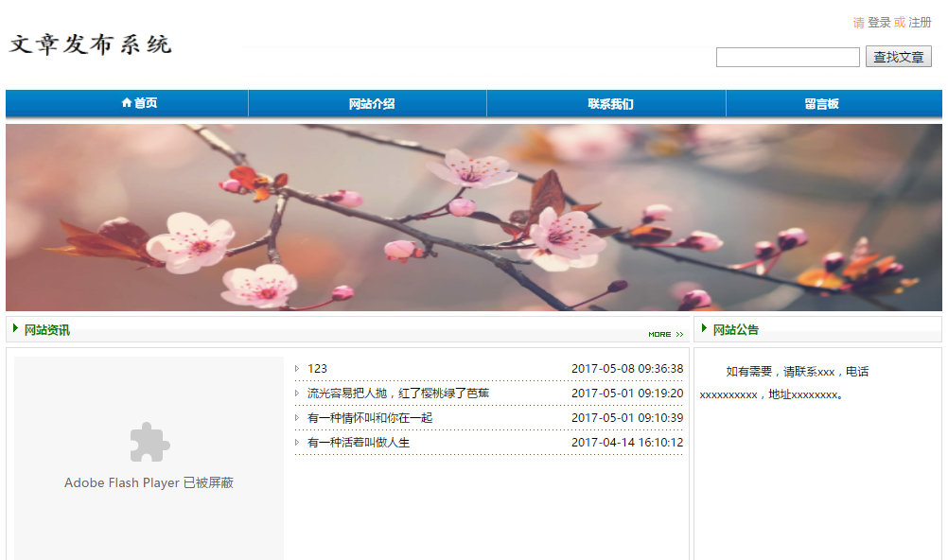The height and width of the screenshot is (560, 948).
Task: Open the 首页 navigation tab
Action: 127,103
